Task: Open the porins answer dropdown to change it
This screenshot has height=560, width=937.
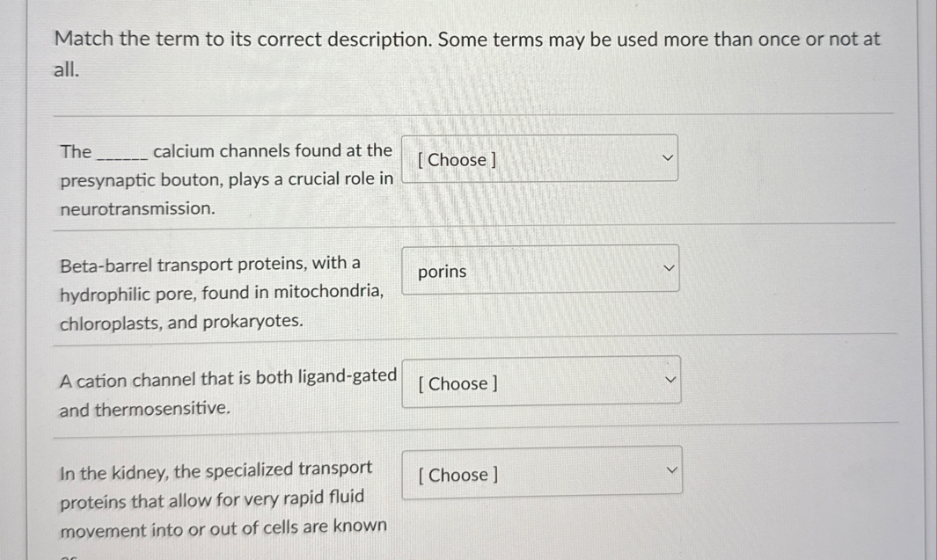Action: [540, 269]
